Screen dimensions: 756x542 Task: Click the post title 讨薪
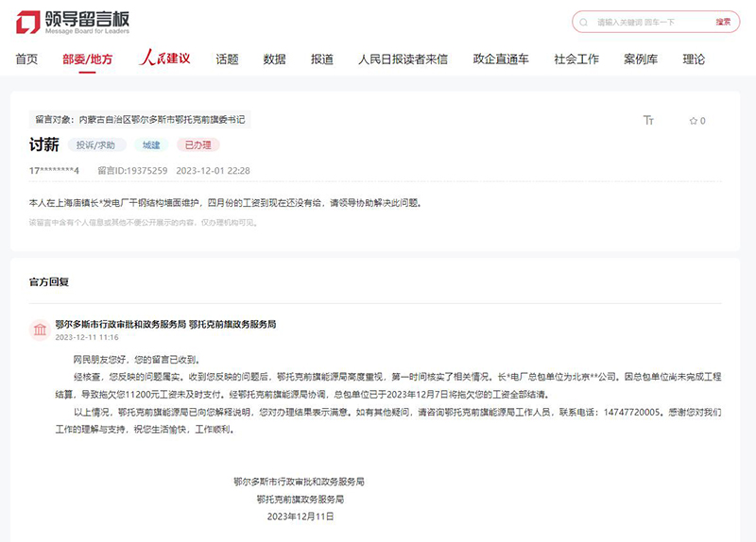point(43,144)
